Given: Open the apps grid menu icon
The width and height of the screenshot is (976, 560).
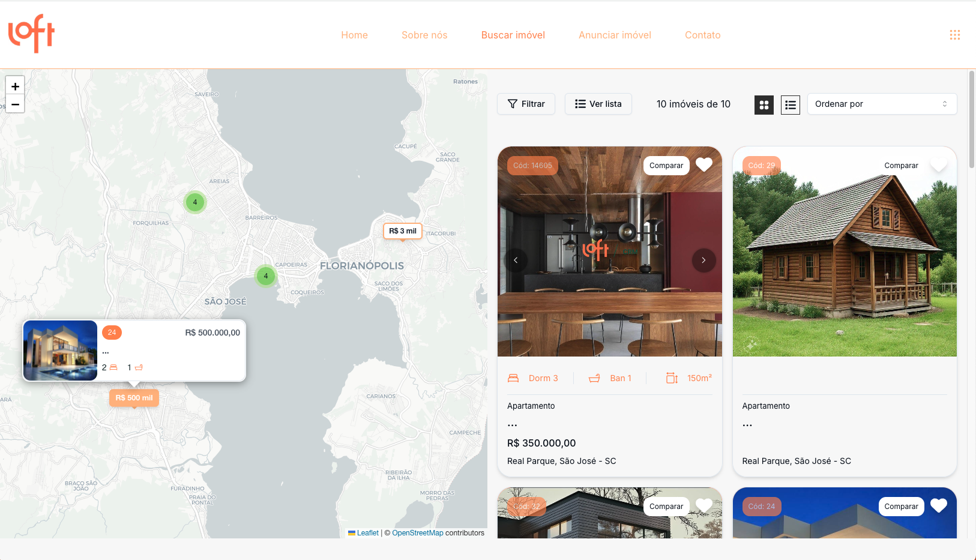Looking at the screenshot, I should click(x=954, y=35).
